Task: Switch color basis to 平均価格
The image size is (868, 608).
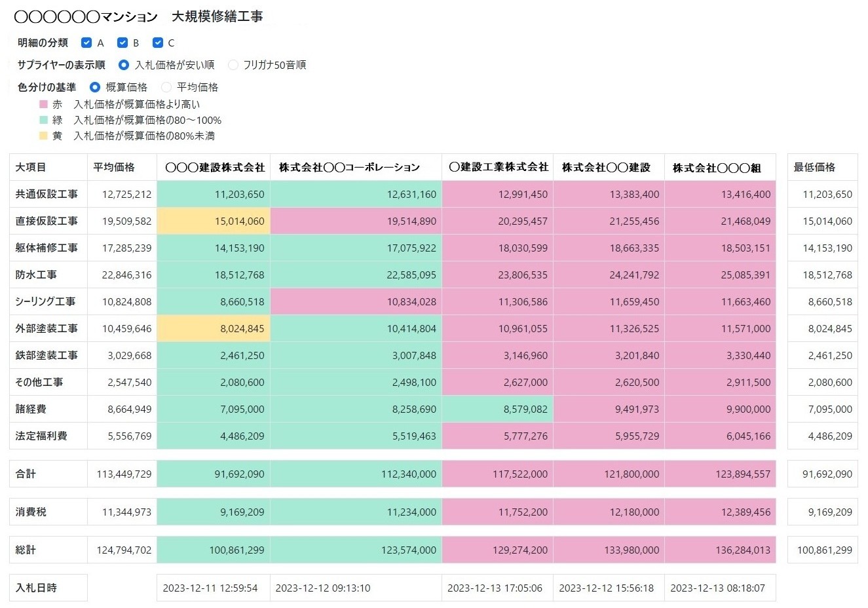Action: coord(166,86)
